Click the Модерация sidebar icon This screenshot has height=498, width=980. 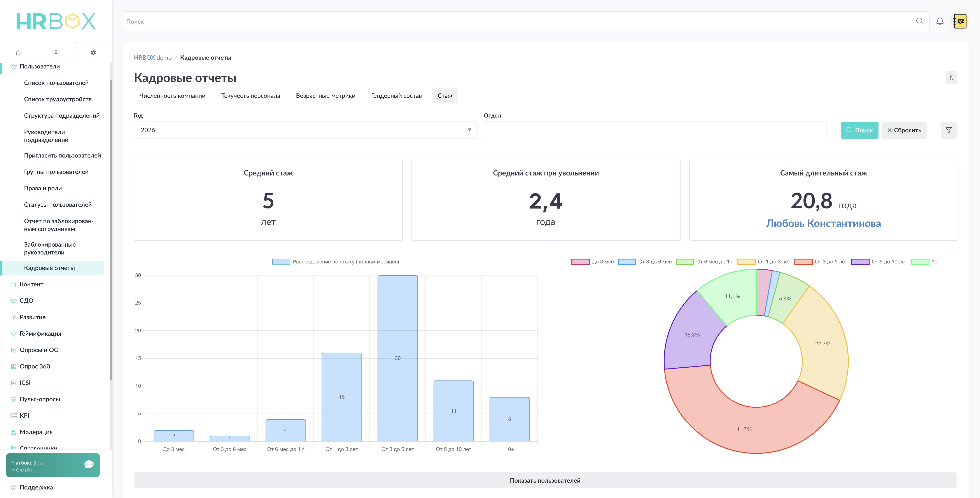pos(14,432)
